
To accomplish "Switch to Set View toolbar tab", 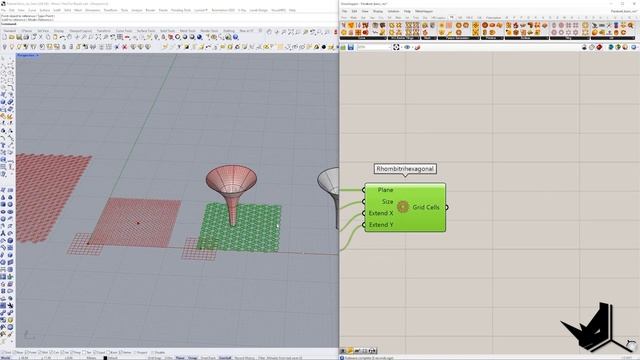I will (43, 31).
